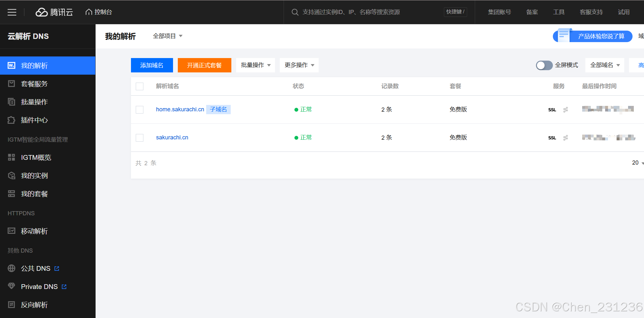Click 批量操作 sidebar icon
The image size is (644, 318).
[11, 102]
